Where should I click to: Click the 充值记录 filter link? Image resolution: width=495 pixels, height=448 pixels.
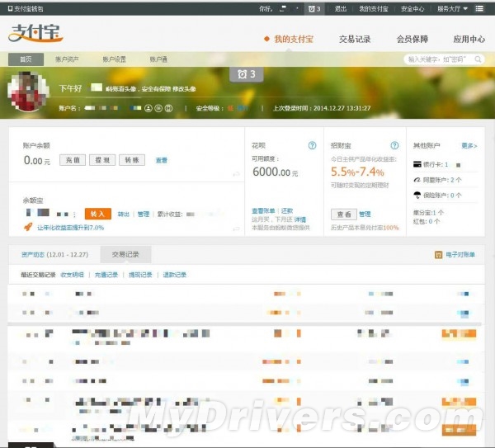click(x=106, y=275)
